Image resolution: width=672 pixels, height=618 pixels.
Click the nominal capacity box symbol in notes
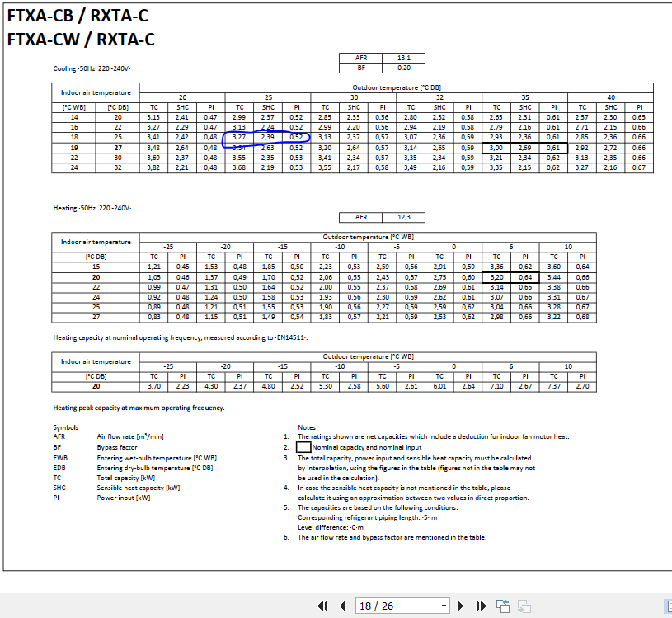(303, 446)
